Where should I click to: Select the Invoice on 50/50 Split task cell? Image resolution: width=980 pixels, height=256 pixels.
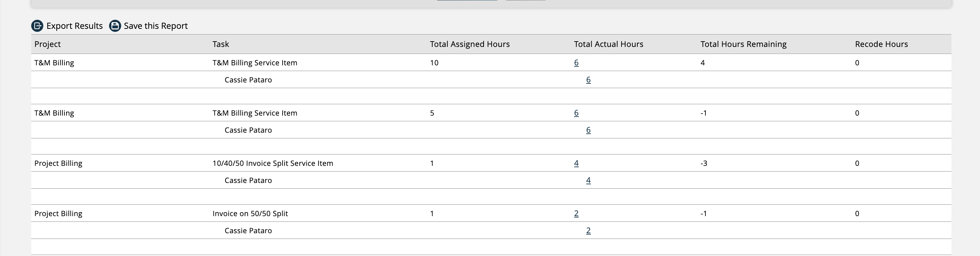click(250, 213)
